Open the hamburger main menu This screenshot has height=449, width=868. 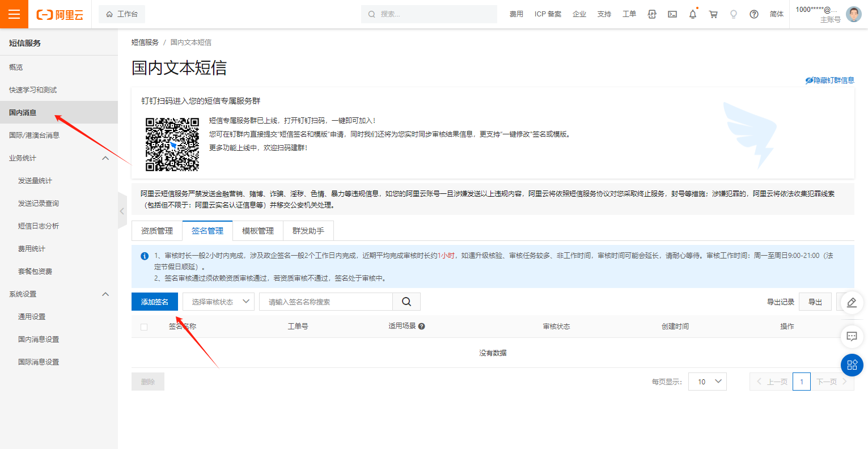pyautogui.click(x=14, y=14)
